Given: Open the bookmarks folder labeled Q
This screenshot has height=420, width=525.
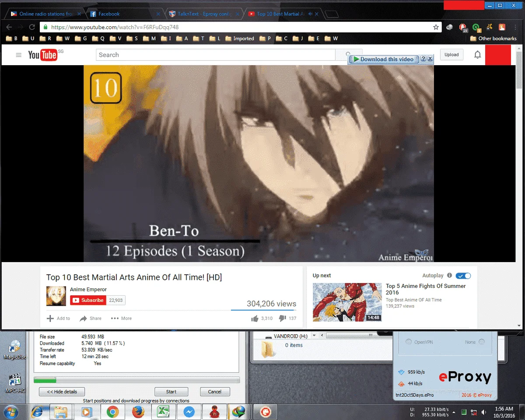Looking at the screenshot, I should 98,38.
